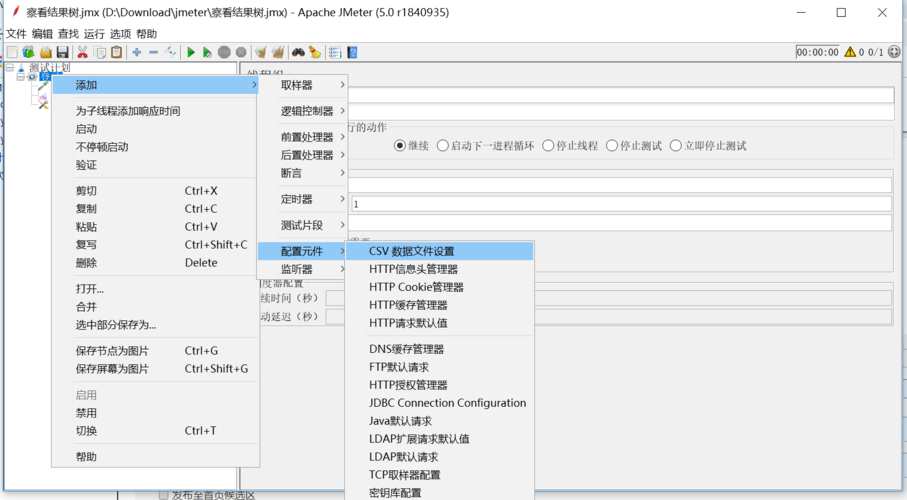
Task: Click the Paste clipboard icon
Action: point(116,53)
